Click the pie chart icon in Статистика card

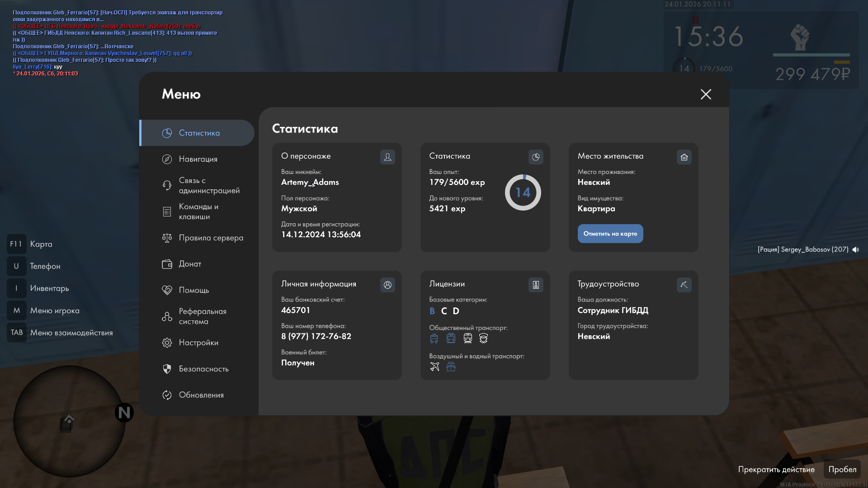coord(536,157)
